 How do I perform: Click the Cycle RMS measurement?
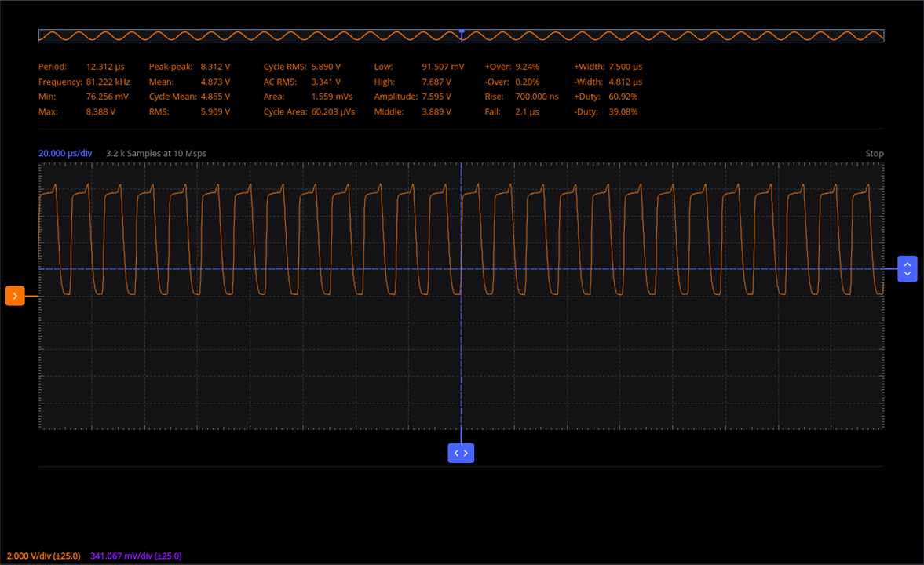pos(326,67)
